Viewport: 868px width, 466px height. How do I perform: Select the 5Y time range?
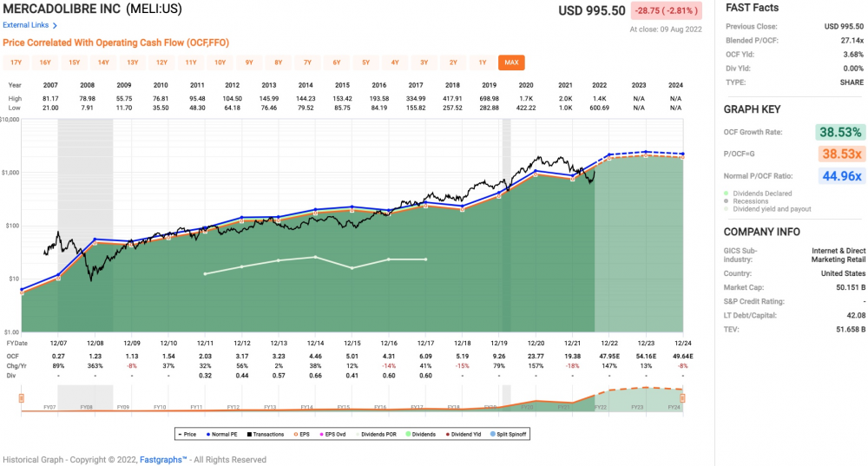(365, 62)
